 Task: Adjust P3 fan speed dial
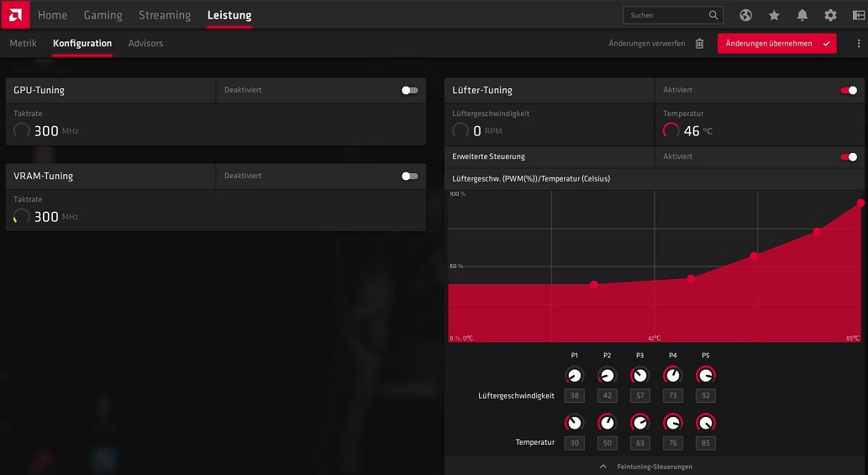pyautogui.click(x=640, y=375)
